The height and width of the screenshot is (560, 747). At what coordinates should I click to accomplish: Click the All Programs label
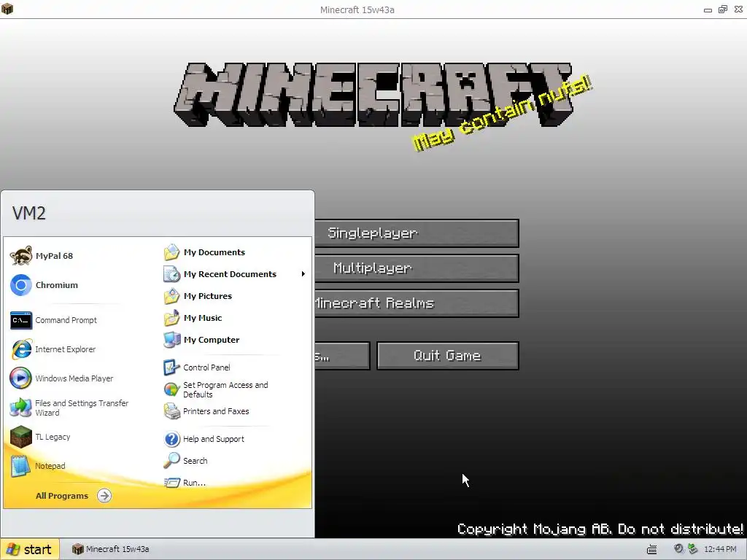[62, 496]
